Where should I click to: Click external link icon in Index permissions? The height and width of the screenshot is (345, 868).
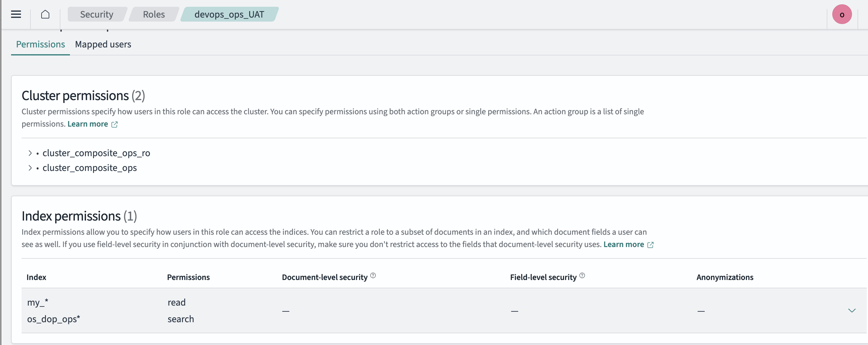coord(650,245)
